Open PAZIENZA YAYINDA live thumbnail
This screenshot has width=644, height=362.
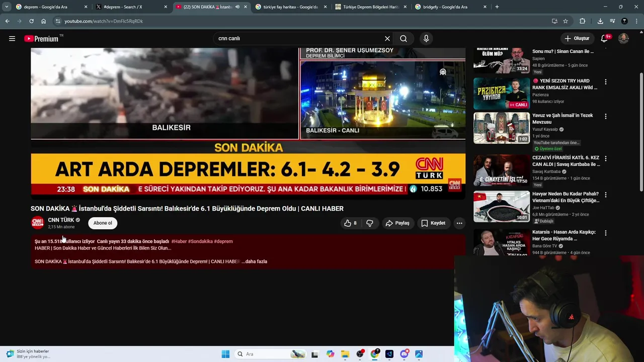click(x=502, y=94)
